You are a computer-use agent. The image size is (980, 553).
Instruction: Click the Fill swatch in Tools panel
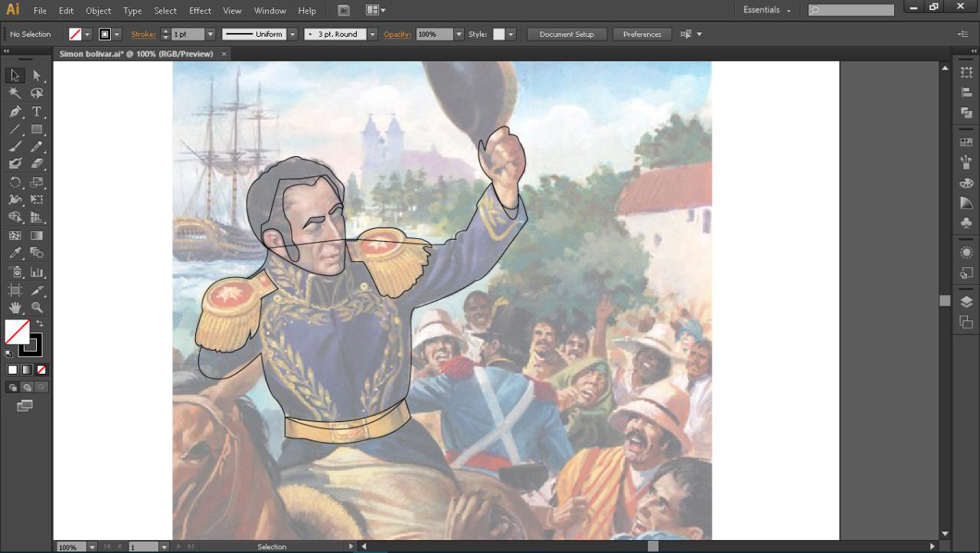17,332
